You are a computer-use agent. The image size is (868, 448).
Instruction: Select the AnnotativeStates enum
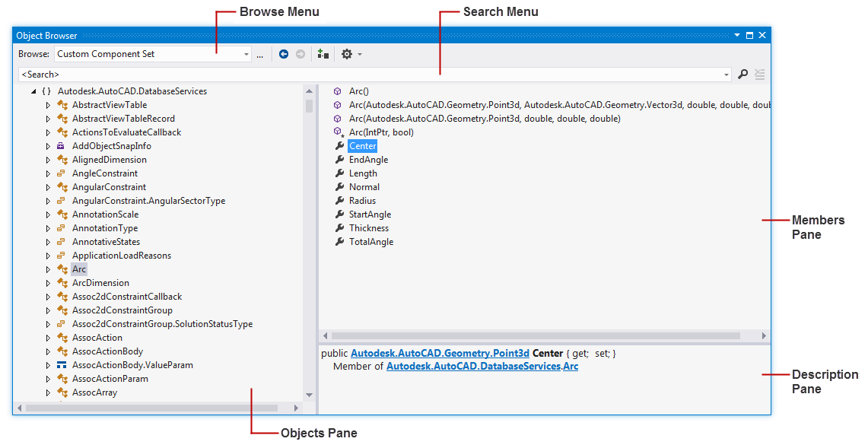point(106,242)
